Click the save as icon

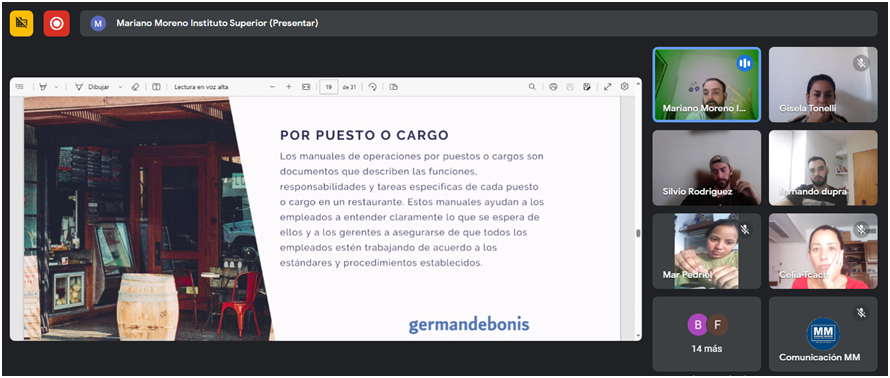587,87
